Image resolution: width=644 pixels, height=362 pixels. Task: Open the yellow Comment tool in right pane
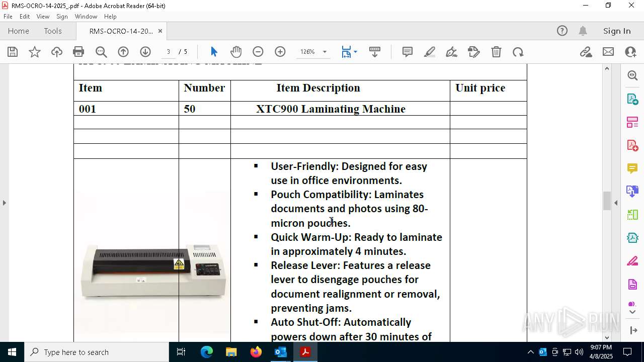point(632,168)
